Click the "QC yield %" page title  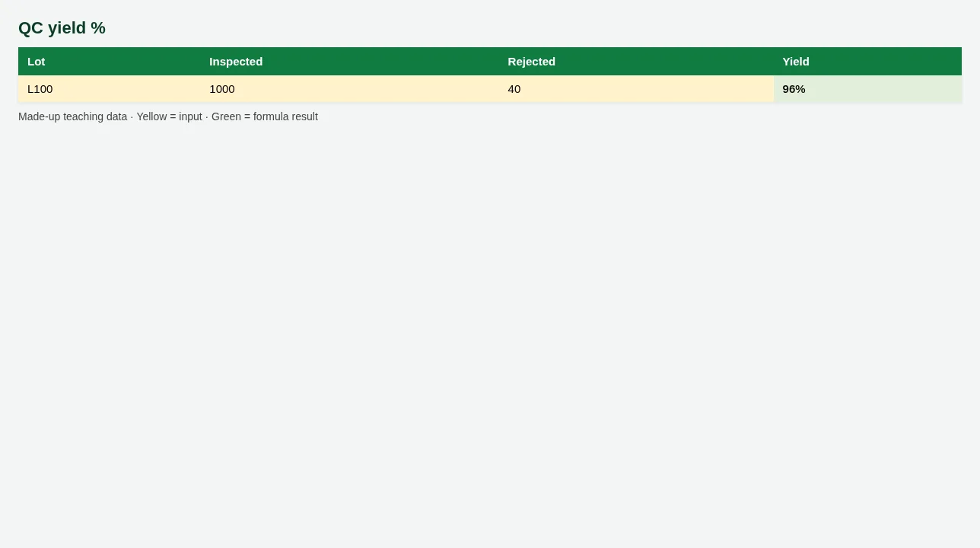tap(62, 28)
